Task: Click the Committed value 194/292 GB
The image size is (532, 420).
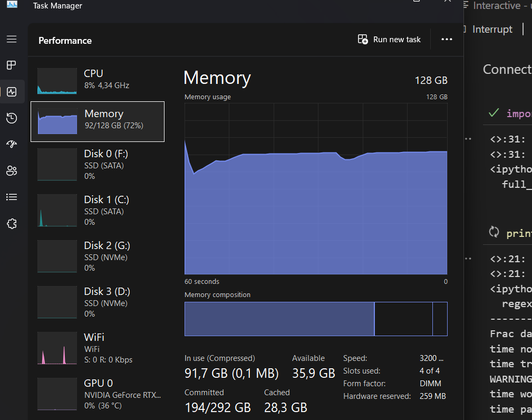Action: click(x=217, y=407)
